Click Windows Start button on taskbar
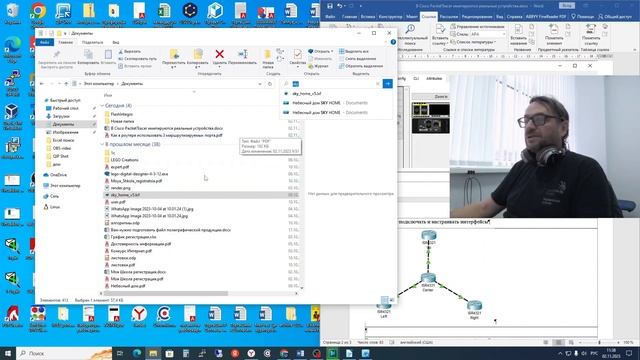 [x=8, y=353]
